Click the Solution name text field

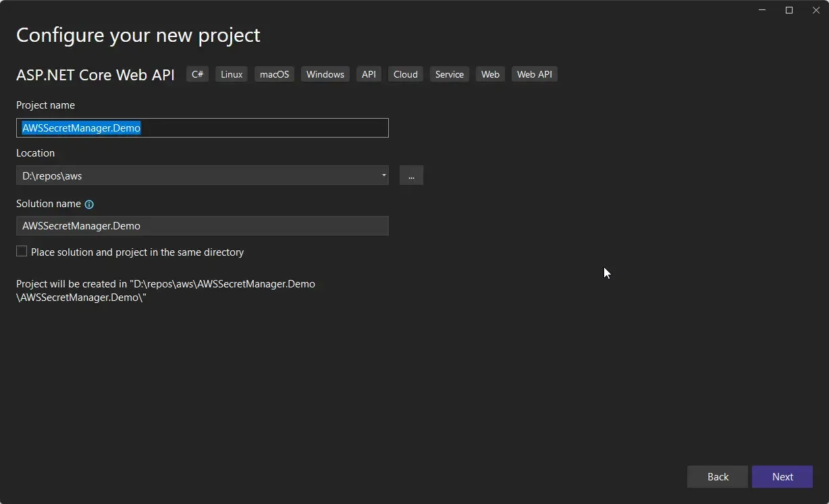click(x=203, y=225)
